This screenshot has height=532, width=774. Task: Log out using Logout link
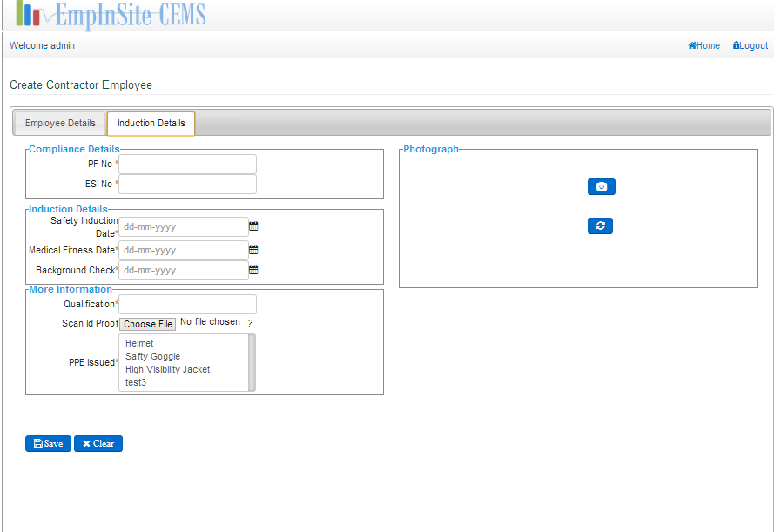[x=750, y=45]
